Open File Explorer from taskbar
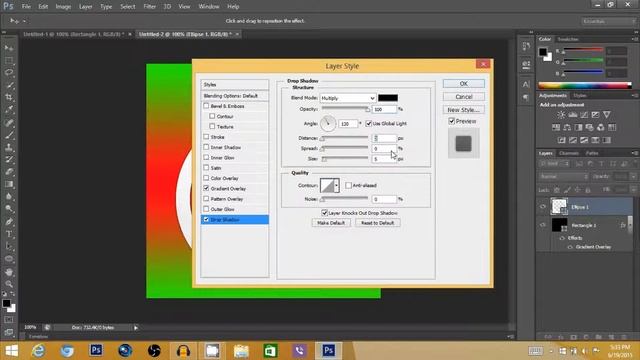 click(241, 351)
